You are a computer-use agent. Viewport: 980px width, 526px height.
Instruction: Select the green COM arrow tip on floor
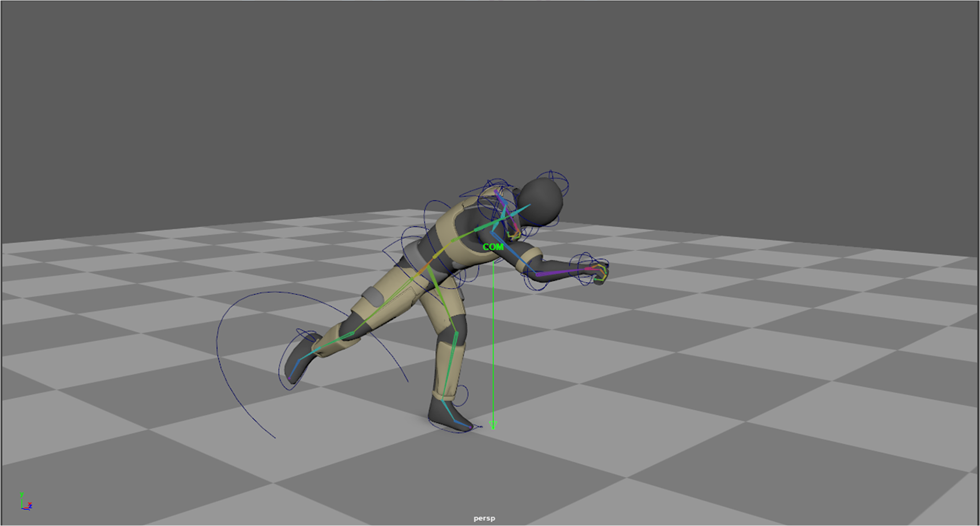[493, 425]
